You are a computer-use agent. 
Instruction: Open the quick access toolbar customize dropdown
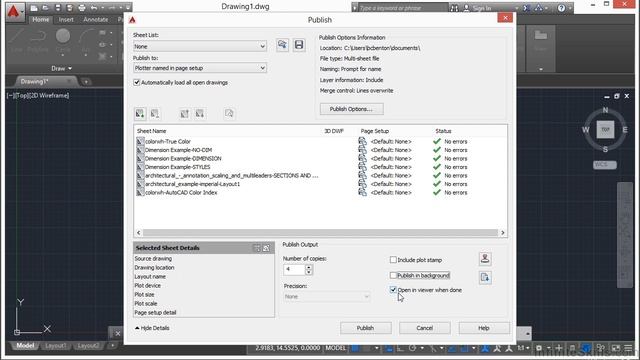click(128, 8)
